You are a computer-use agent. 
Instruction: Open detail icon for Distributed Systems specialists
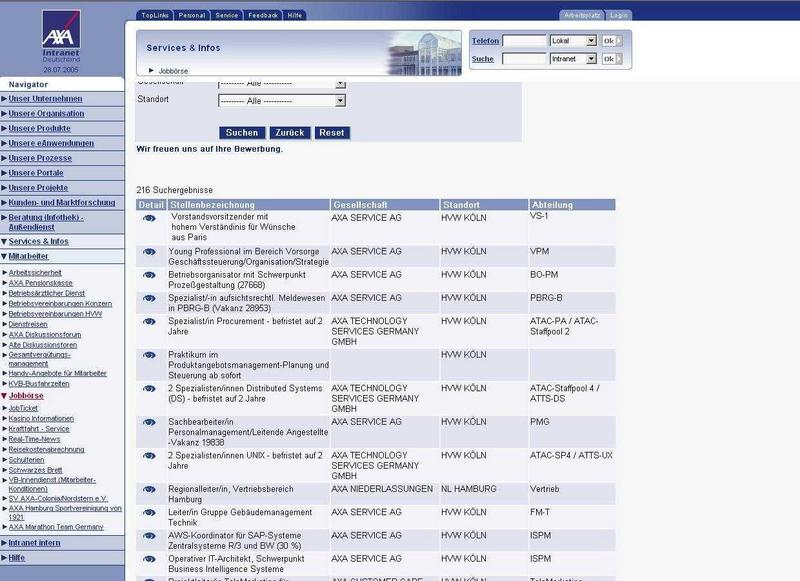[x=149, y=389]
